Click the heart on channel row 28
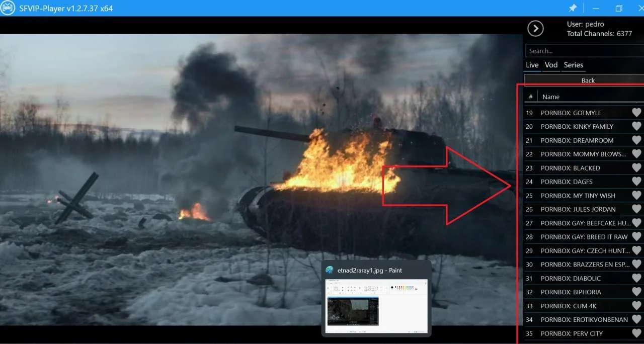Screen dimensions: 644x344 click(636, 237)
